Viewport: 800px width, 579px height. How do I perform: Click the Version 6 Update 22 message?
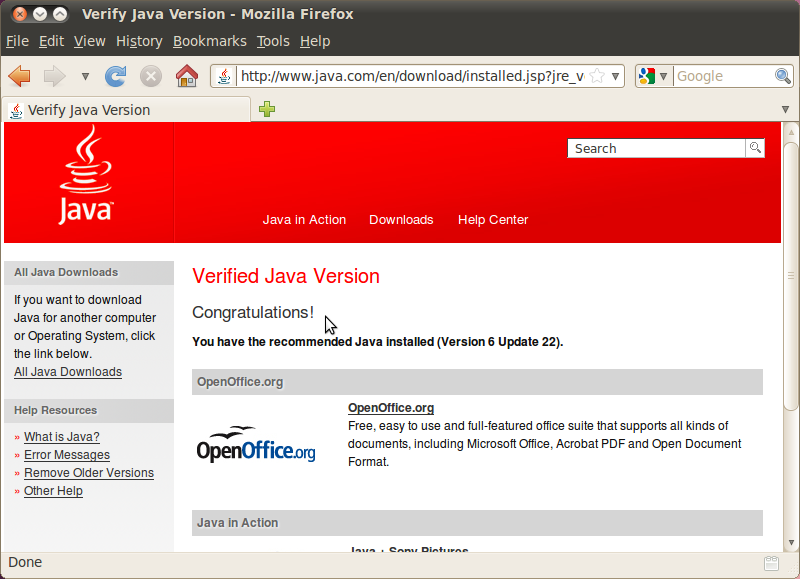click(378, 342)
